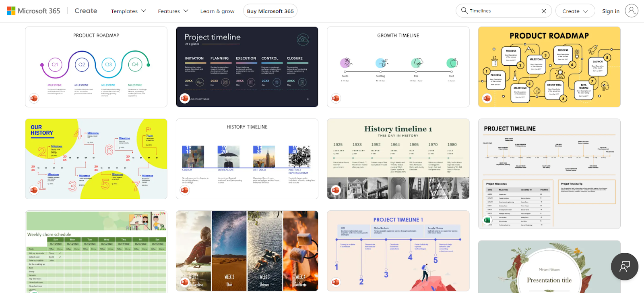Image resolution: width=644 pixels, height=293 pixels.
Task: Click the Fruit apple icon on Growth Timeline
Action: 452,63
